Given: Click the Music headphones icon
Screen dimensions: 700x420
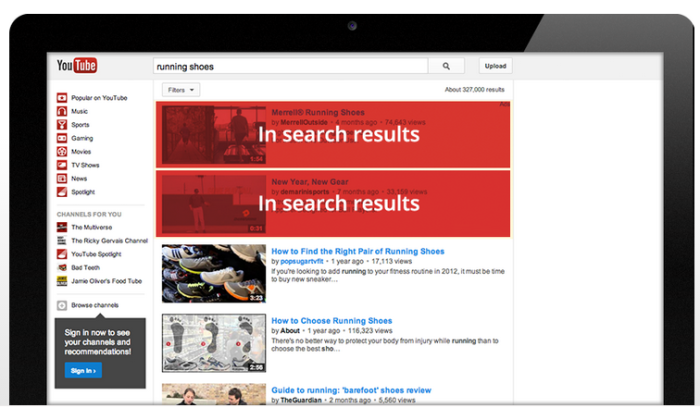Looking at the screenshot, I should pyautogui.click(x=62, y=111).
